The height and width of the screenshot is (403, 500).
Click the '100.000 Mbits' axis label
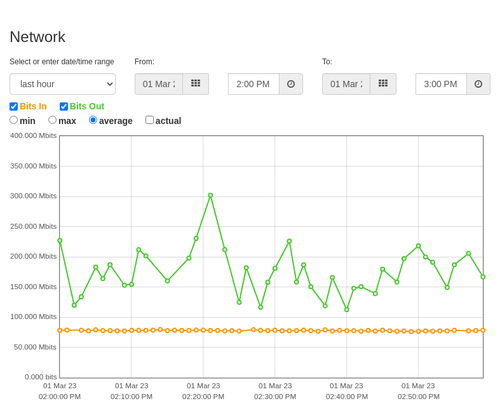click(33, 317)
